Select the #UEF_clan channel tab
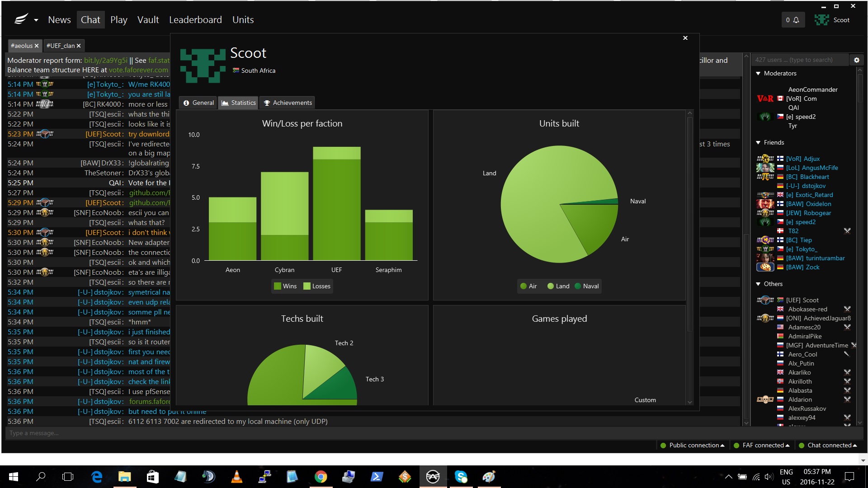The width and height of the screenshot is (868, 488). 61,46
